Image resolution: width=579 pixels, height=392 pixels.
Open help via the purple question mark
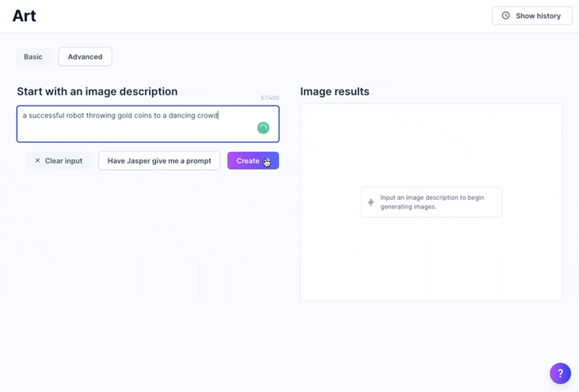point(560,373)
